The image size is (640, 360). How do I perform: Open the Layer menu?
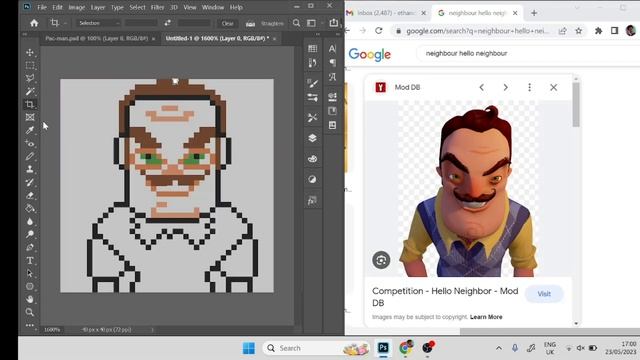pos(98,7)
